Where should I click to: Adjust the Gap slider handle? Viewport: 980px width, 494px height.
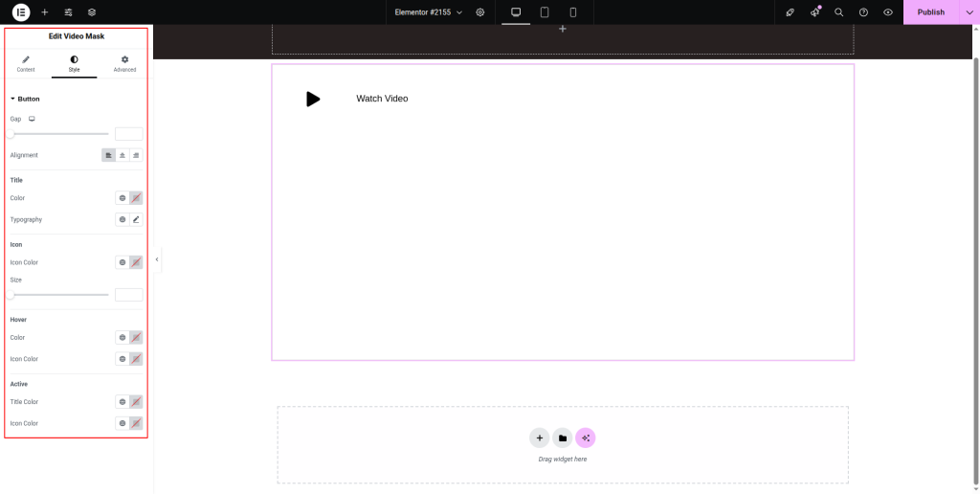click(11, 134)
